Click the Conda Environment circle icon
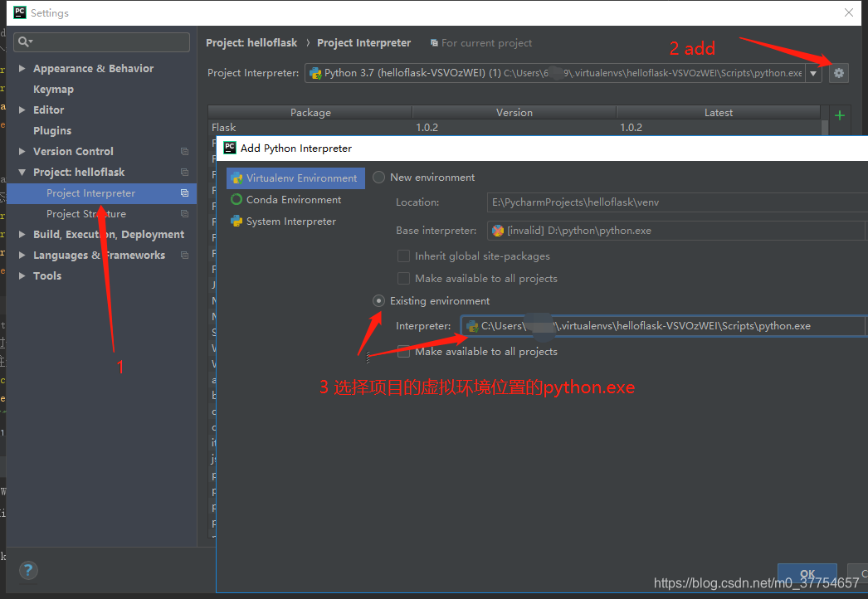Image resolution: width=868 pixels, height=599 pixels. tap(237, 199)
